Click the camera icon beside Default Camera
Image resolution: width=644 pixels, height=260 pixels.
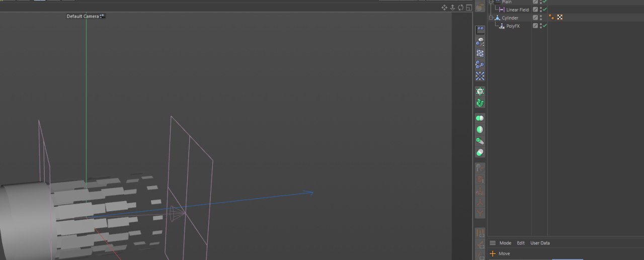tap(102, 16)
